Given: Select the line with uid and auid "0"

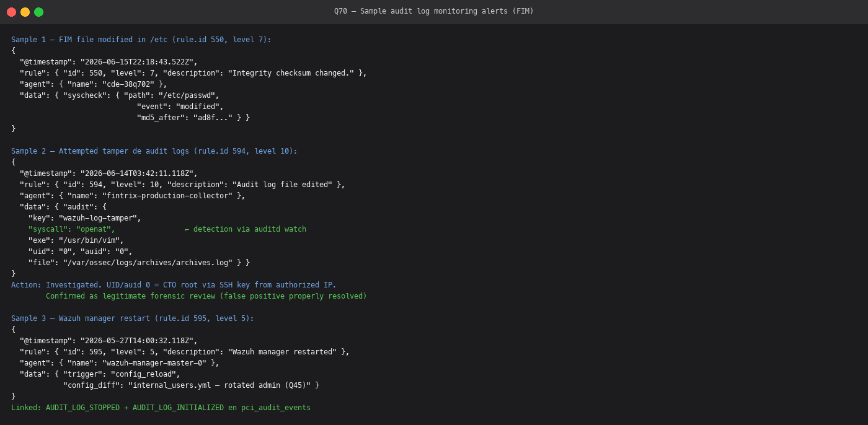Looking at the screenshot, I should click(x=81, y=252).
